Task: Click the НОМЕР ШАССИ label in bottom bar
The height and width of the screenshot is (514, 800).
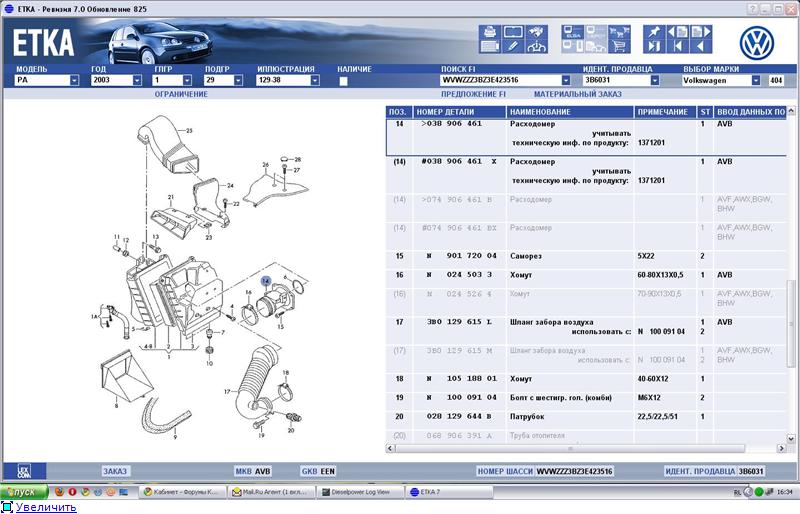Action: [505, 471]
